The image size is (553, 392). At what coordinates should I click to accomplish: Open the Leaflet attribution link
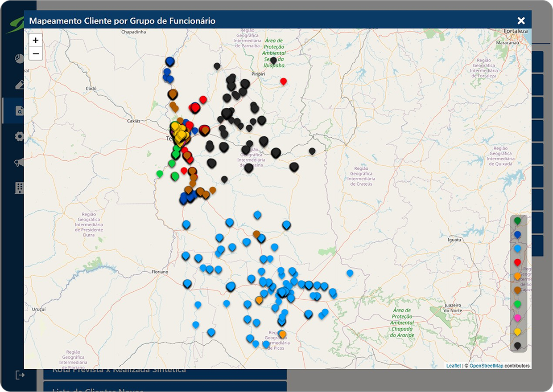point(454,366)
